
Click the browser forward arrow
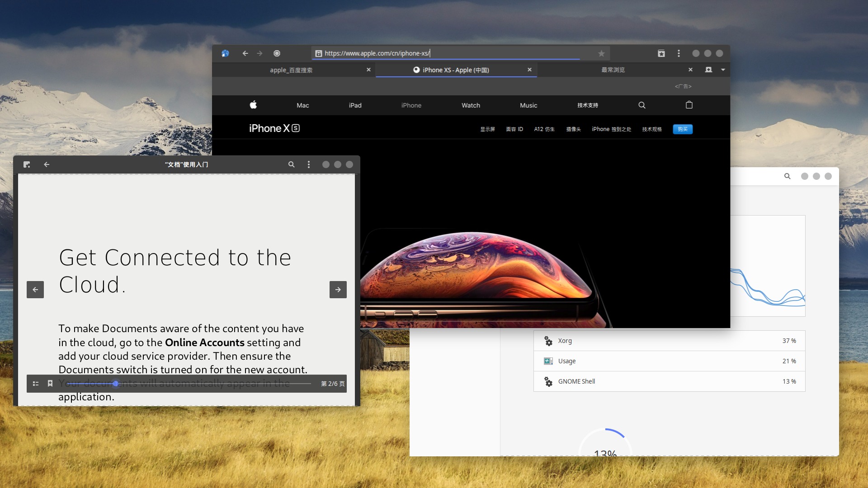point(259,53)
